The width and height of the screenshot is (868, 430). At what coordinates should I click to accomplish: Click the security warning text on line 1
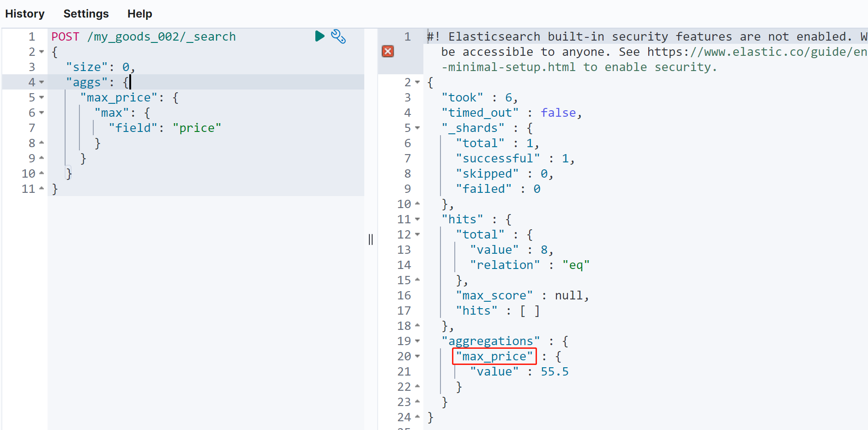coord(647,52)
